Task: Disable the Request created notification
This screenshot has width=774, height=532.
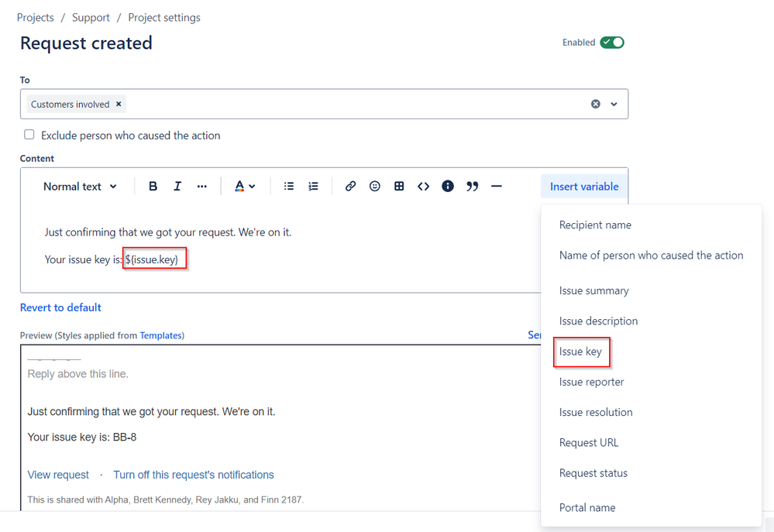Action: [611, 43]
